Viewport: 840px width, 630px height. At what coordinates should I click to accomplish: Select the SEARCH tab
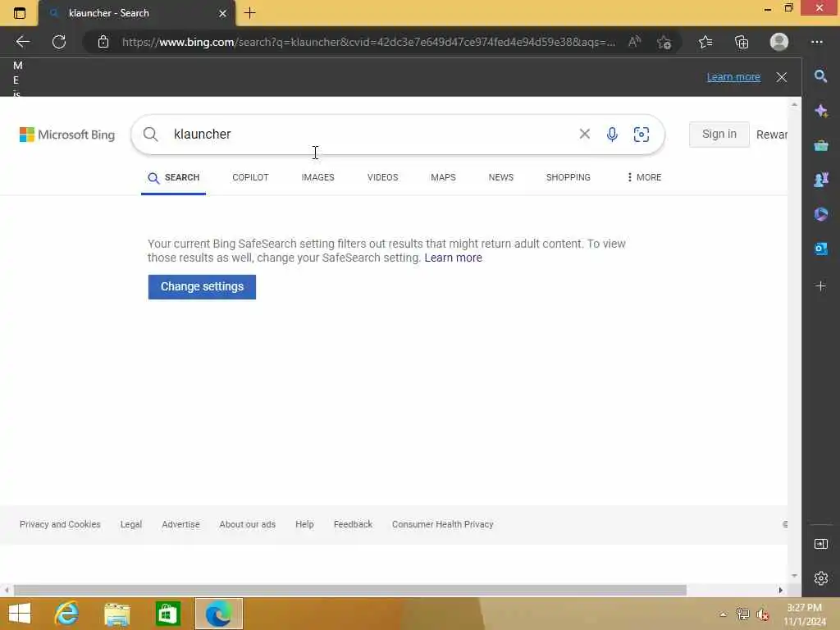pos(174,177)
